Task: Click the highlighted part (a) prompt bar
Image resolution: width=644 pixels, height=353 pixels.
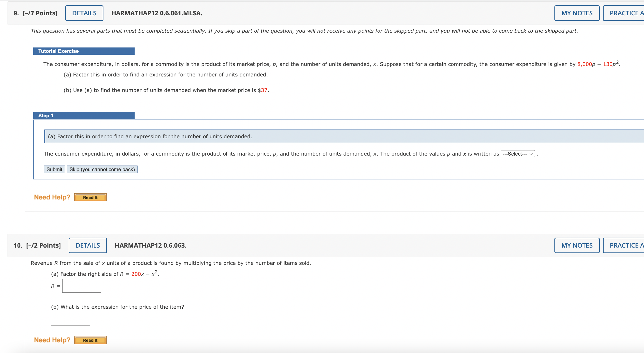Action: point(150,136)
